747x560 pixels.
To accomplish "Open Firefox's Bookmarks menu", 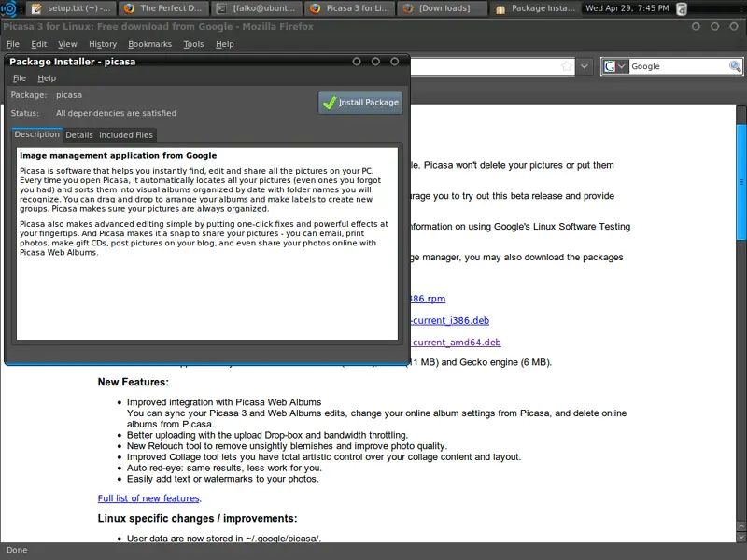I will [x=149, y=44].
